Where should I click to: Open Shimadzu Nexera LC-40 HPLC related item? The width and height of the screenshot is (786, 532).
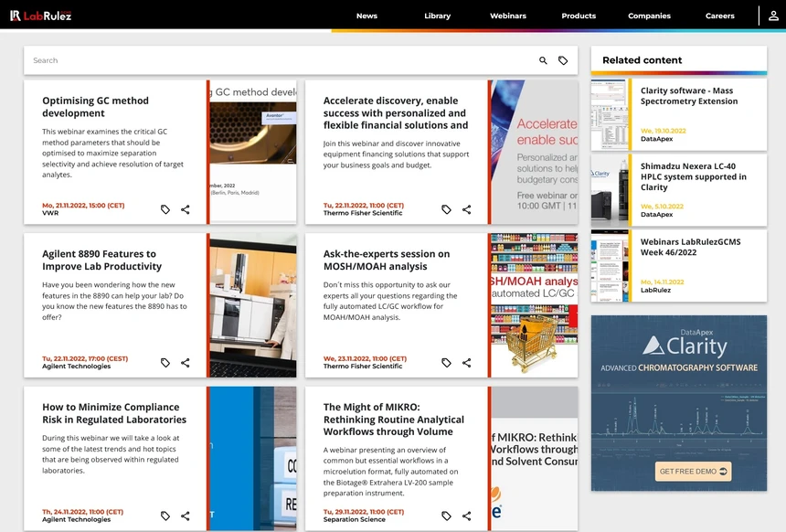pyautogui.click(x=694, y=176)
